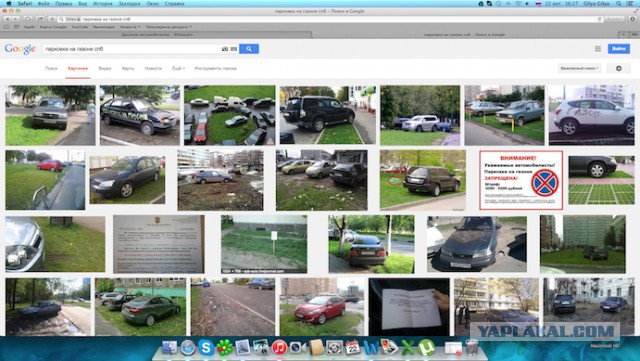
Task: Open search by image camera icon
Action: 225,49
